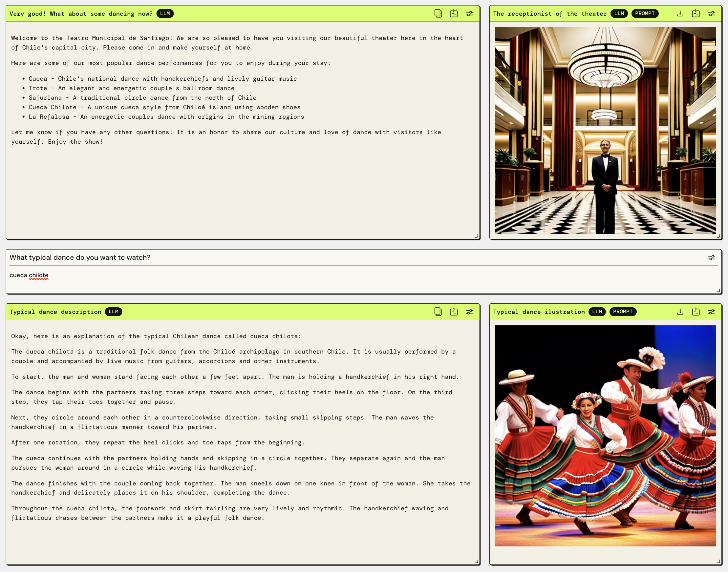Click the theater receptionist generated image
The height and width of the screenshot is (572, 728).
605,131
